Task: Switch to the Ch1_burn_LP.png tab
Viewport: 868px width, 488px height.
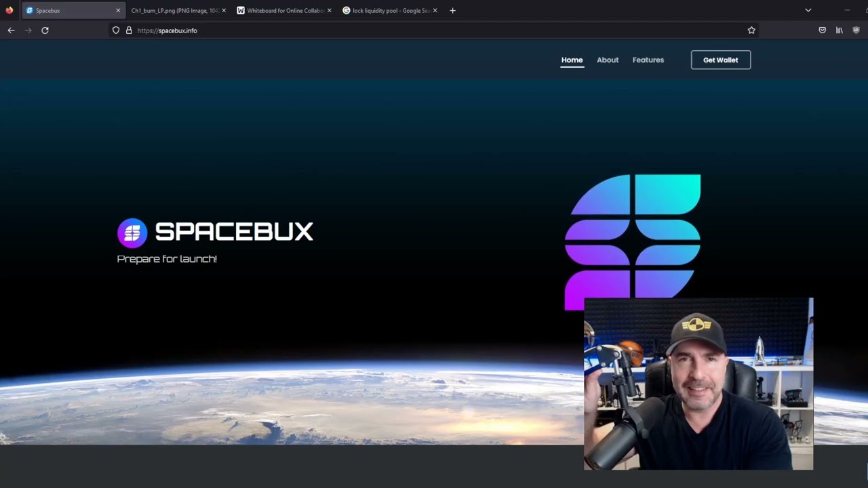Action: pyautogui.click(x=179, y=11)
